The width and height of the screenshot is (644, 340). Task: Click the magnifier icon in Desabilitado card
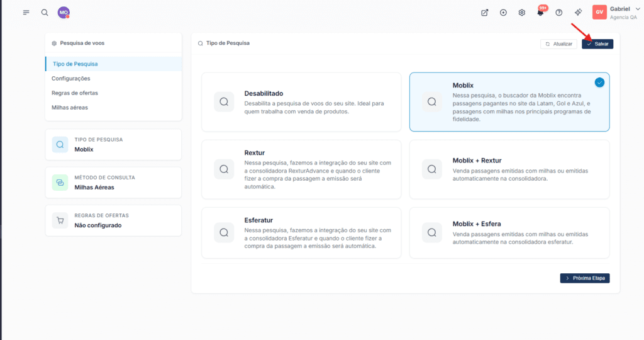point(224,102)
